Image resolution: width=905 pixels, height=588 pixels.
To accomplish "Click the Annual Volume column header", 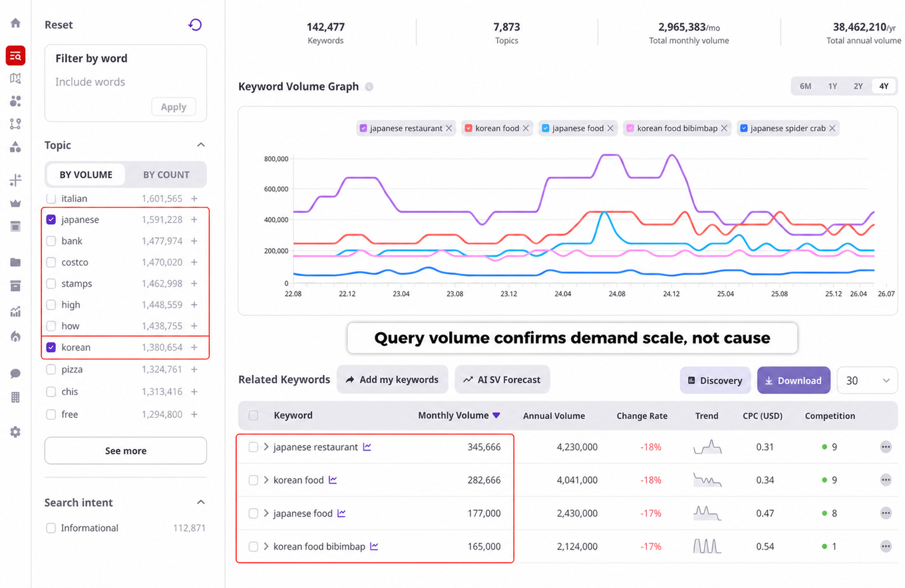I will pyautogui.click(x=554, y=416).
